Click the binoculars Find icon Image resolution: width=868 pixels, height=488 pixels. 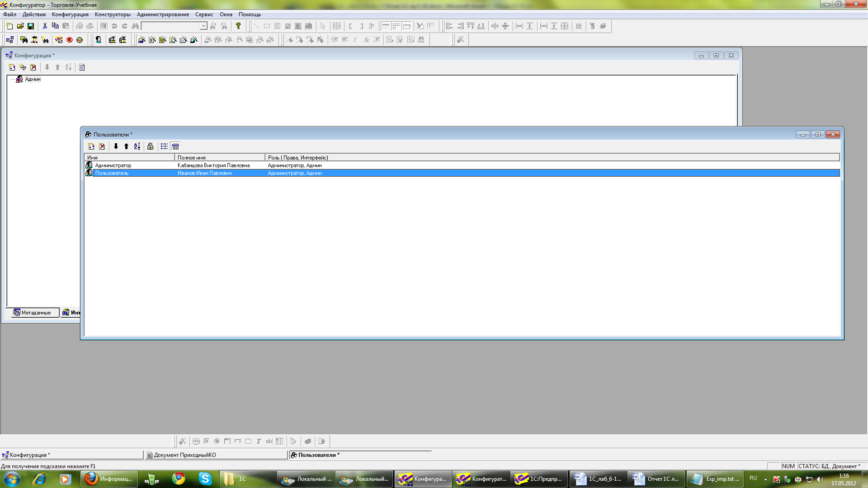[135, 26]
